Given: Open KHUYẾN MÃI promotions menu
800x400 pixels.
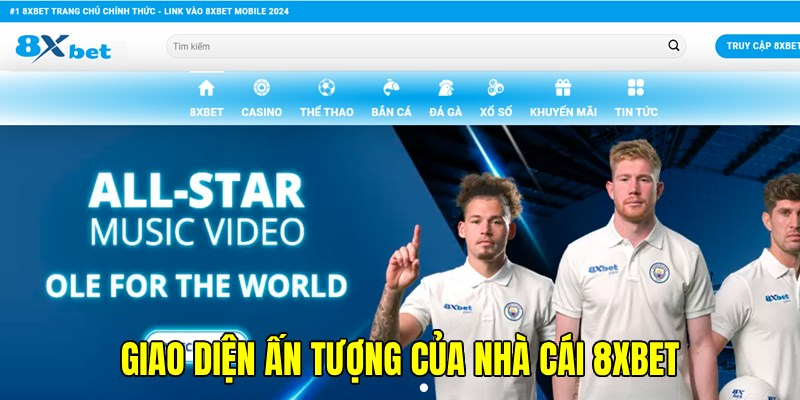Looking at the screenshot, I should (x=563, y=112).
